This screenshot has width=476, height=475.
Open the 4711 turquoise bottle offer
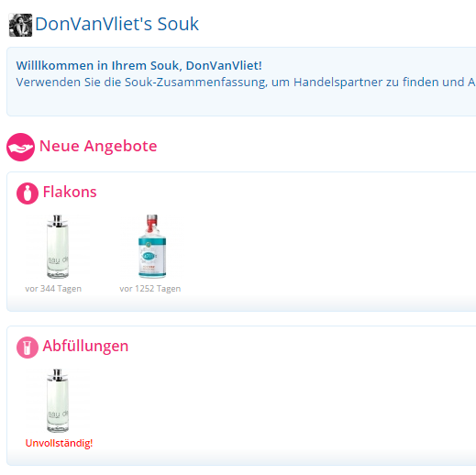(152, 247)
